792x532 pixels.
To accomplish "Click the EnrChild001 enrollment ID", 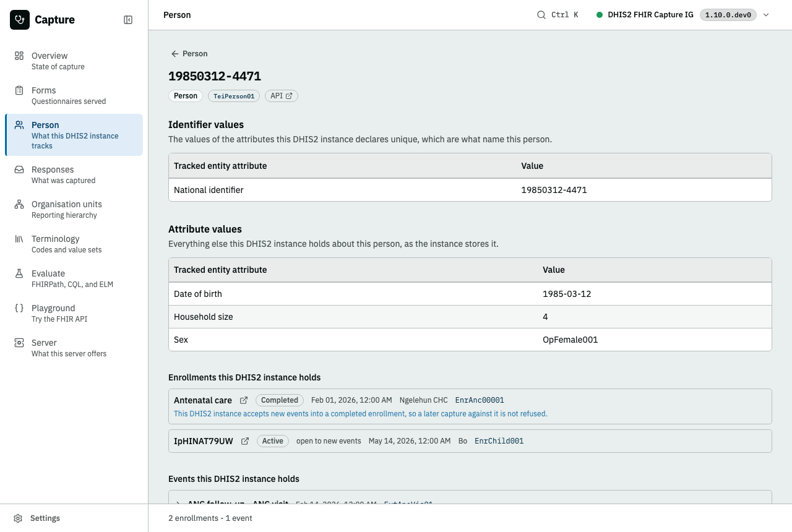I will [499, 441].
